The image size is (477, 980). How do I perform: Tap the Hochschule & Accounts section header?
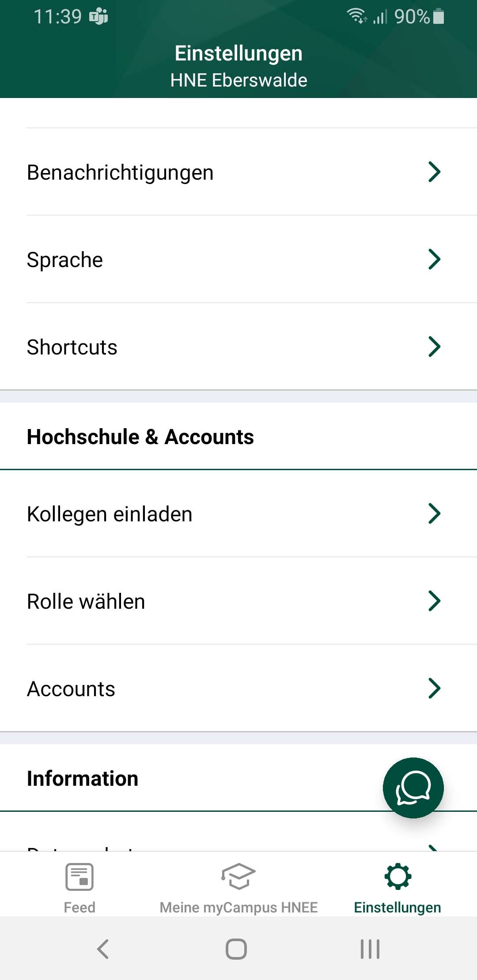point(140,437)
